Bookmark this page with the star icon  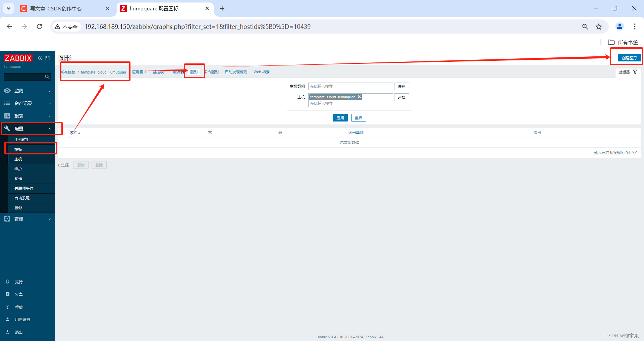599,27
